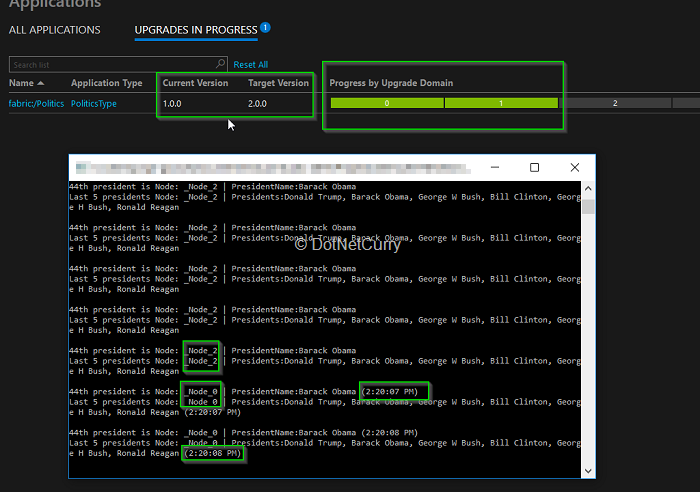Minimize the console window
The image size is (700, 492).
click(x=495, y=167)
